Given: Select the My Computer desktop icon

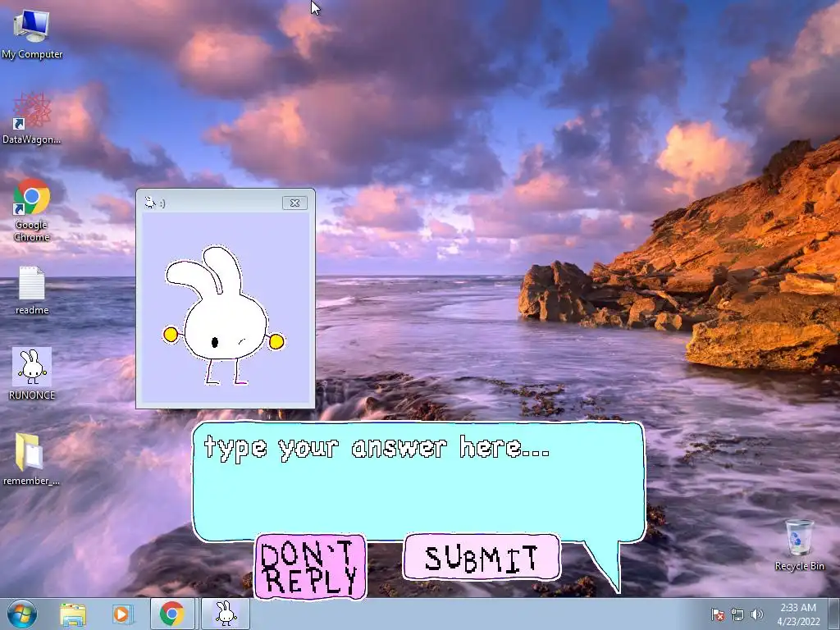Looking at the screenshot, I should (x=32, y=34).
